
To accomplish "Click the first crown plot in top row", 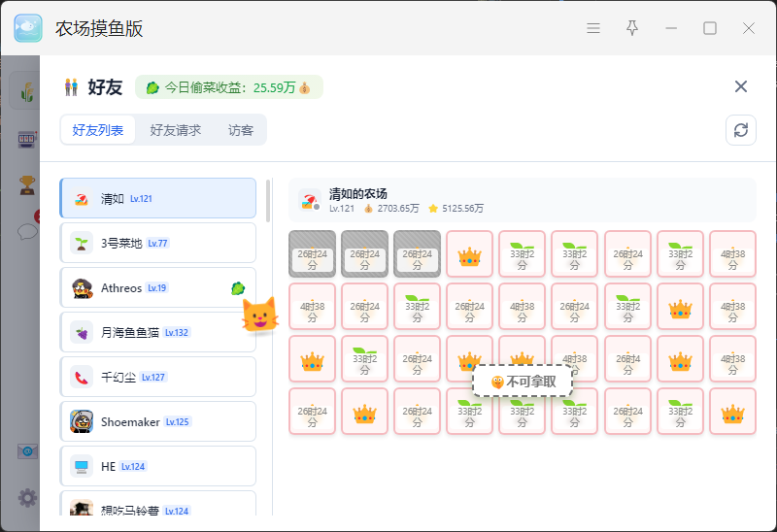I will point(469,254).
